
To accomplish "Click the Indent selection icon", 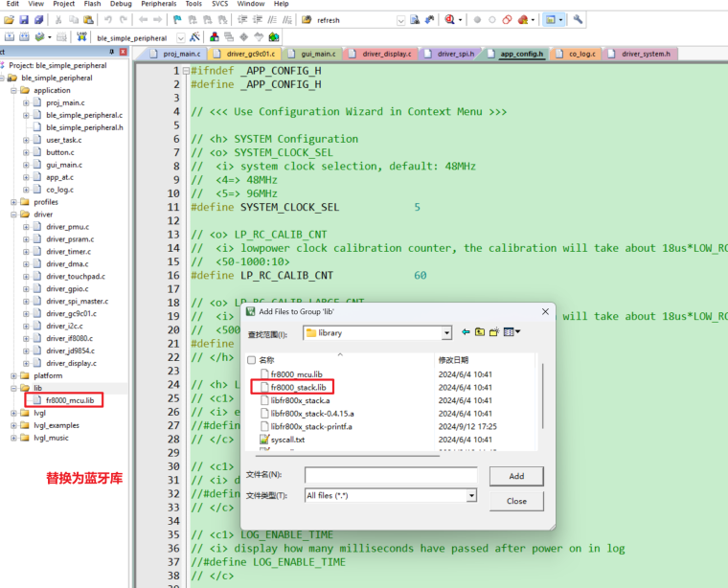I will (242, 20).
